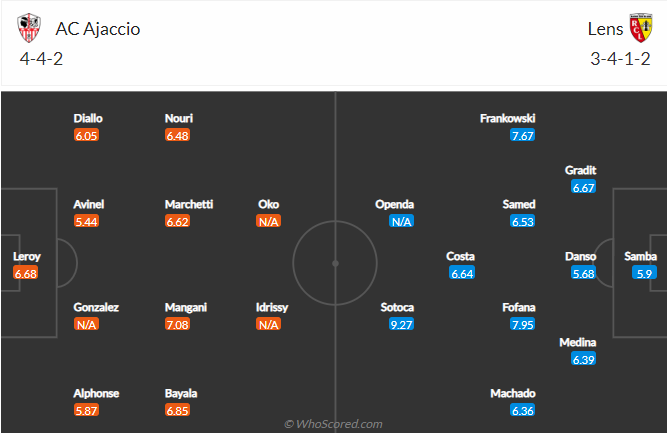Viewport: 667px width, 433px height.
Task: Open the AC Ajaccio team name link
Action: click(x=98, y=29)
